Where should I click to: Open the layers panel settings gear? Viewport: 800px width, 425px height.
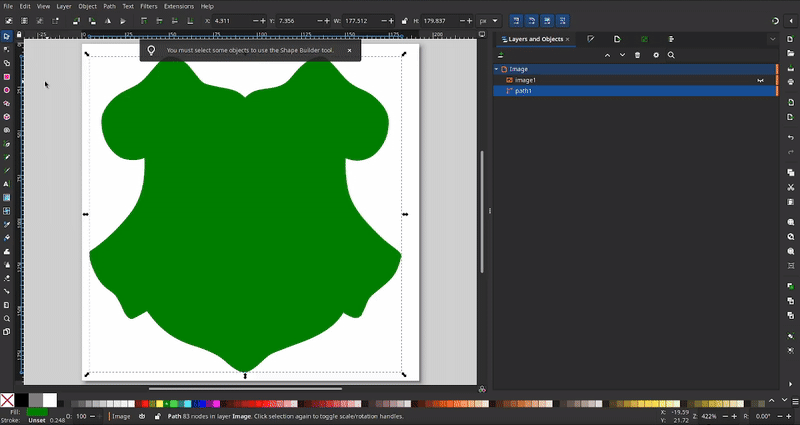(656, 55)
